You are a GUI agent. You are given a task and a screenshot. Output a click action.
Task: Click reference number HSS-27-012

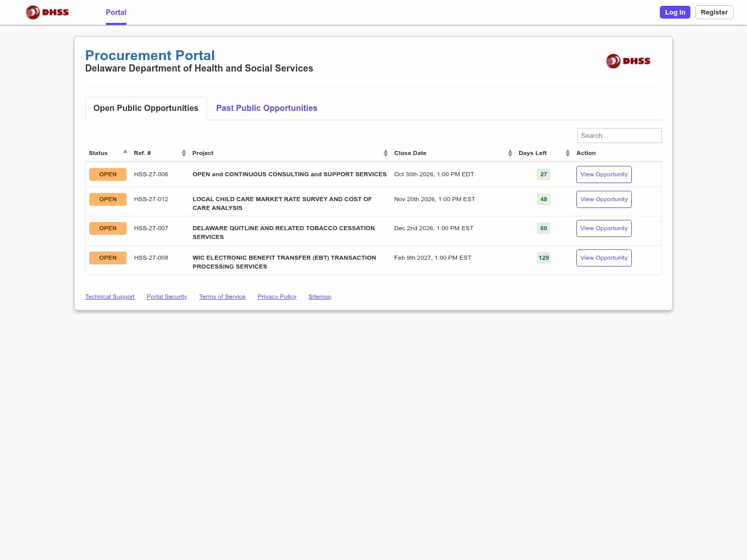[x=151, y=199]
